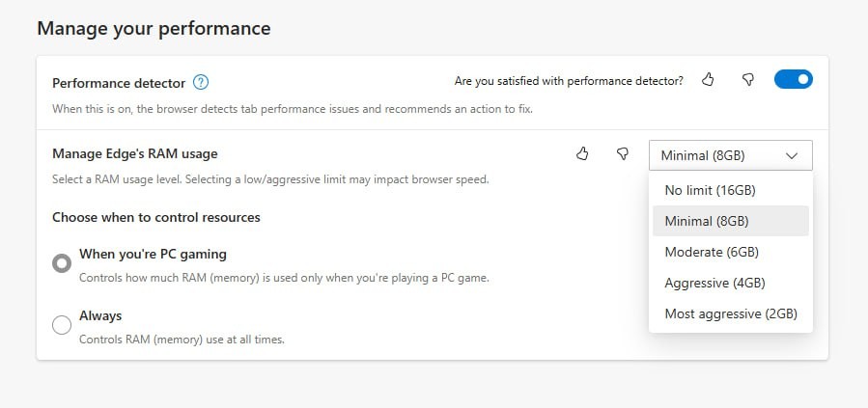This screenshot has height=408, width=868.
Task: Click the "Manage Edge's RAM usage" label
Action: (x=134, y=153)
